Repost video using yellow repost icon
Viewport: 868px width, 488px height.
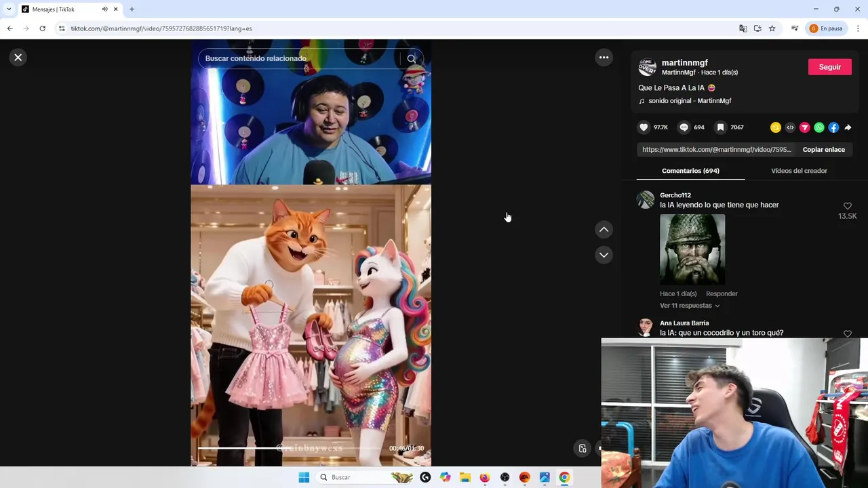coord(776,127)
